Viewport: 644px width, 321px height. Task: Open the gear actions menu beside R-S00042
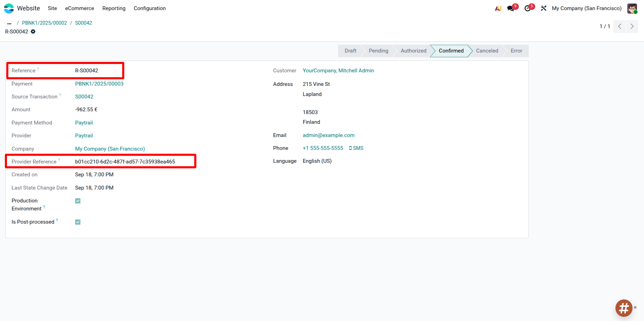click(x=33, y=31)
